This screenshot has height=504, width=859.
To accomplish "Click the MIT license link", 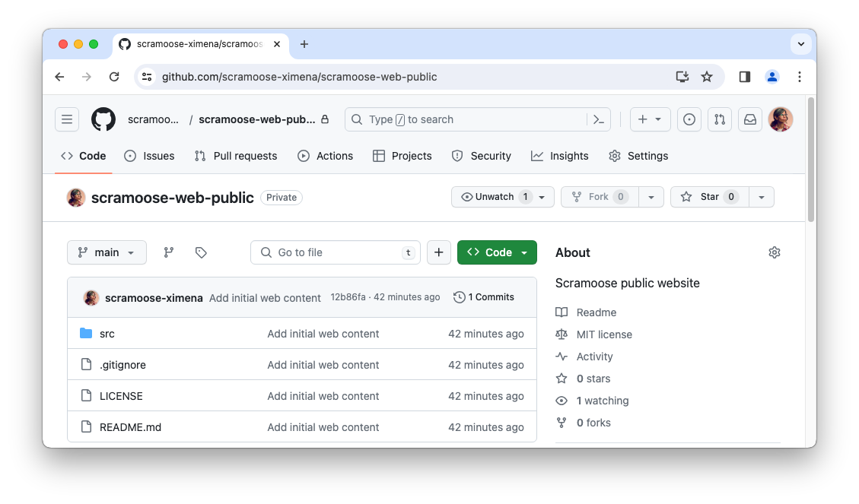I will 603,334.
